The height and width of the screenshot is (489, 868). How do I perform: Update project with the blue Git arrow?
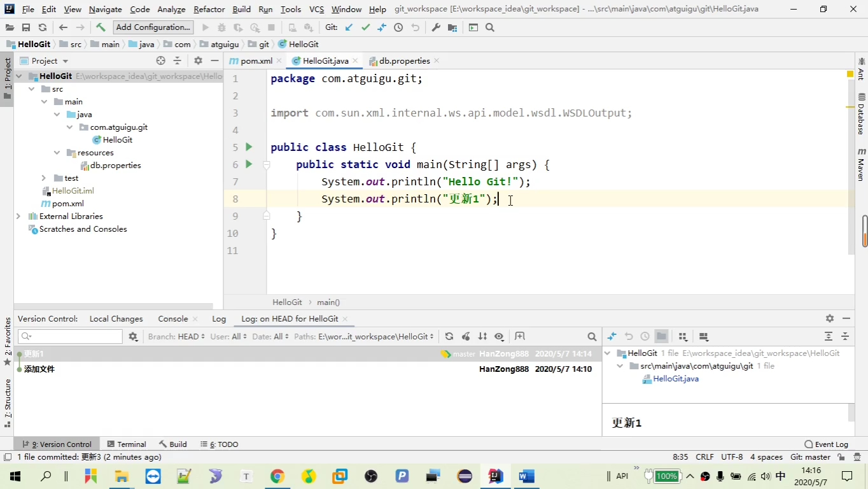coord(349,27)
